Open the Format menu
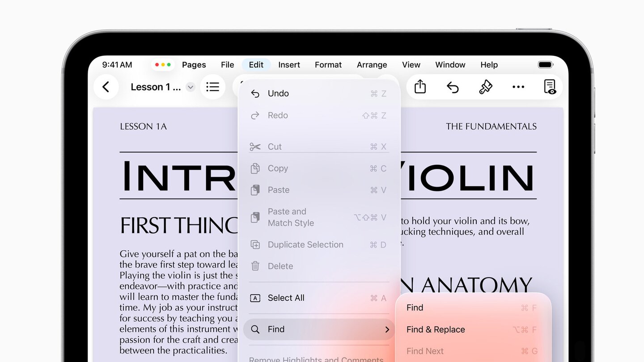Screen dimensions: 644x362 pos(328,65)
